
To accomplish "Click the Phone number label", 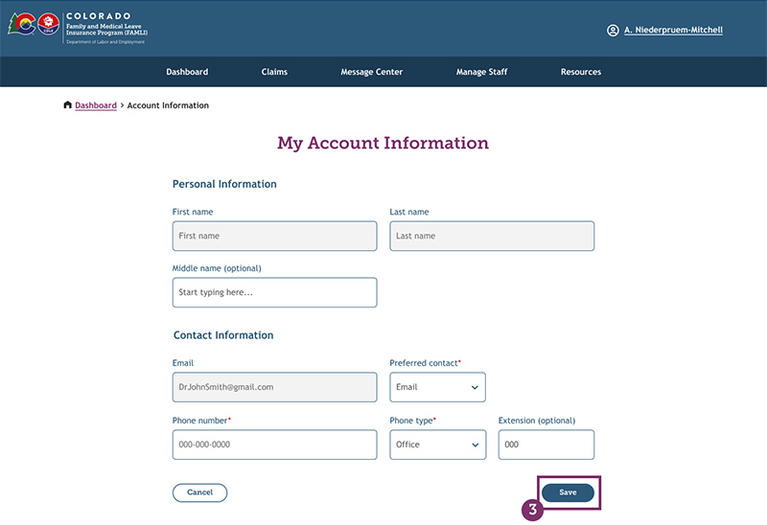I will pyautogui.click(x=202, y=420).
